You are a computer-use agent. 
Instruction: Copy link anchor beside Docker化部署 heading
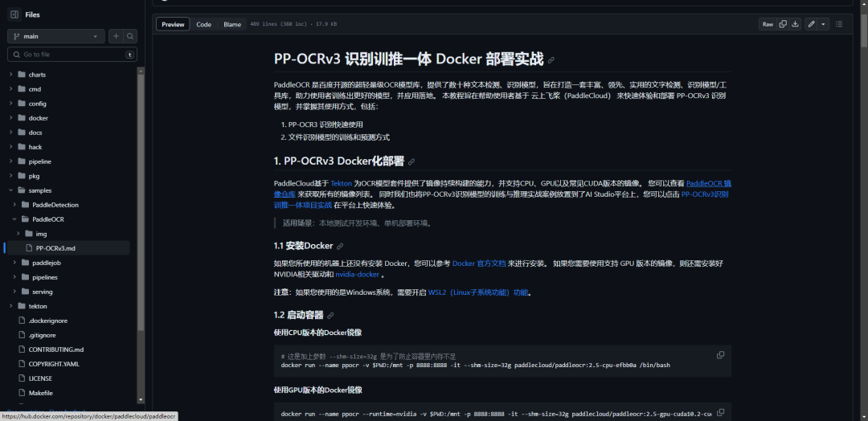point(411,161)
